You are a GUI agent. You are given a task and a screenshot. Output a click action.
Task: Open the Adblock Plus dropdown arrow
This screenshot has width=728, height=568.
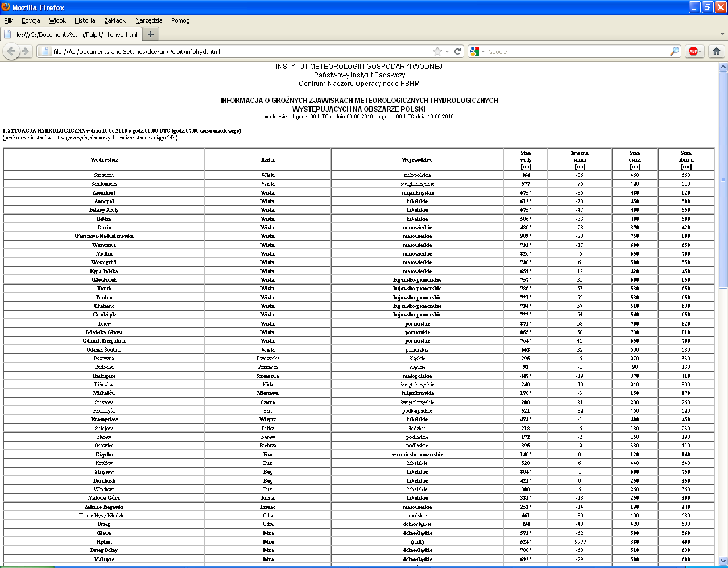[700, 51]
